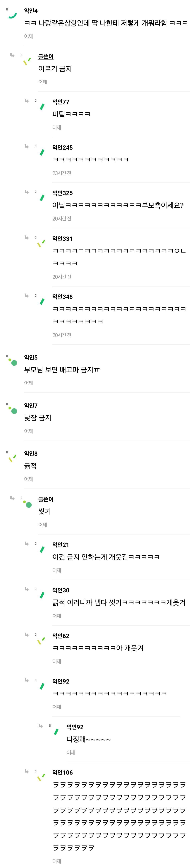Open 글쓴이 username above '이르기 금지'
This screenshot has height=868, width=194.
coord(45,57)
